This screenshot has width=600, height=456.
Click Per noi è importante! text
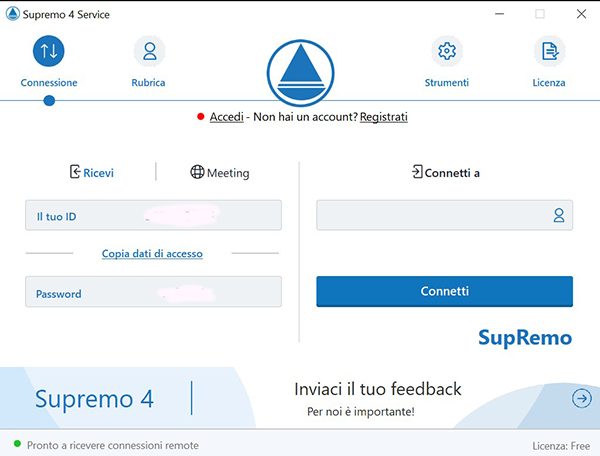coord(360,412)
